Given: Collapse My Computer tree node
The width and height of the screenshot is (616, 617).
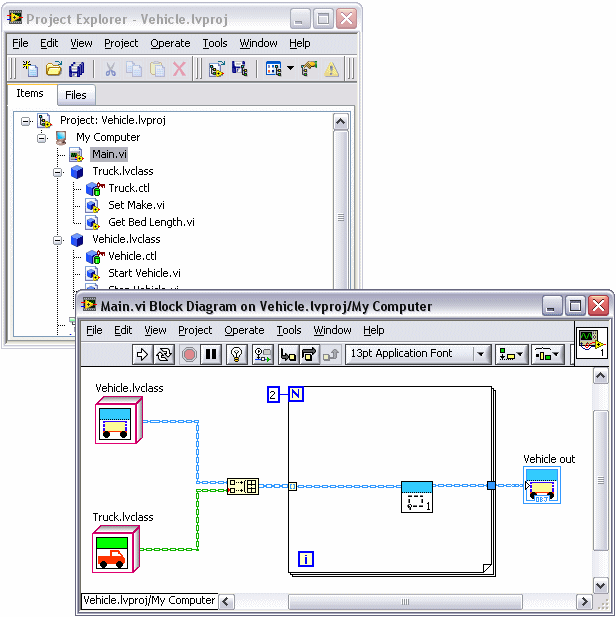Looking at the screenshot, I should 41,138.
